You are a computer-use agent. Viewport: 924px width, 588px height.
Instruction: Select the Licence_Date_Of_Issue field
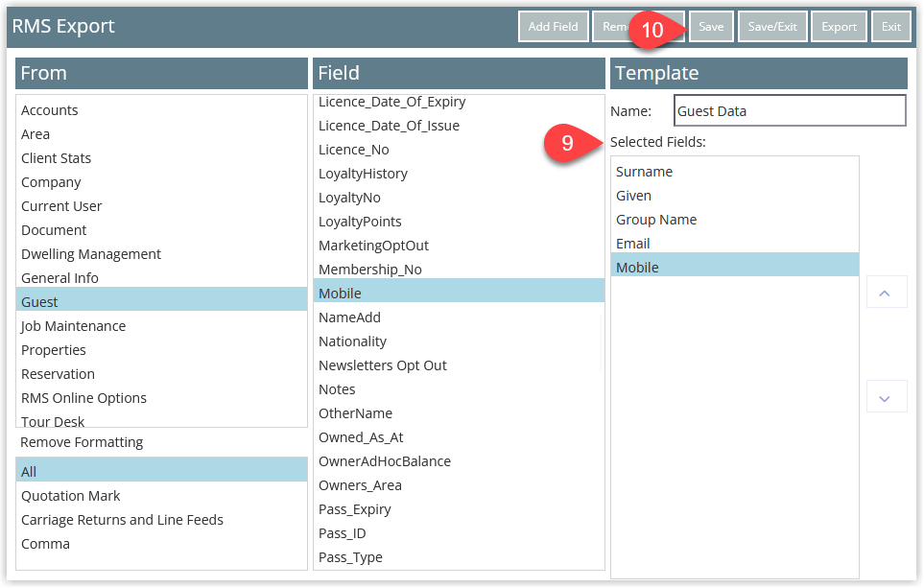(459, 126)
